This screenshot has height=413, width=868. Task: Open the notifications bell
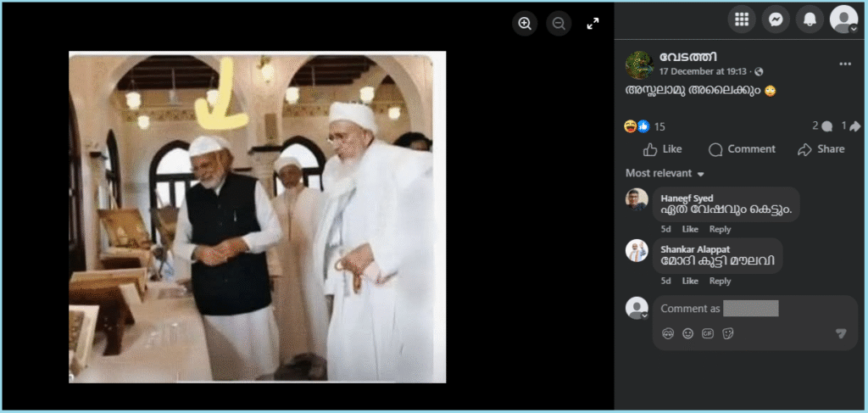click(x=810, y=20)
